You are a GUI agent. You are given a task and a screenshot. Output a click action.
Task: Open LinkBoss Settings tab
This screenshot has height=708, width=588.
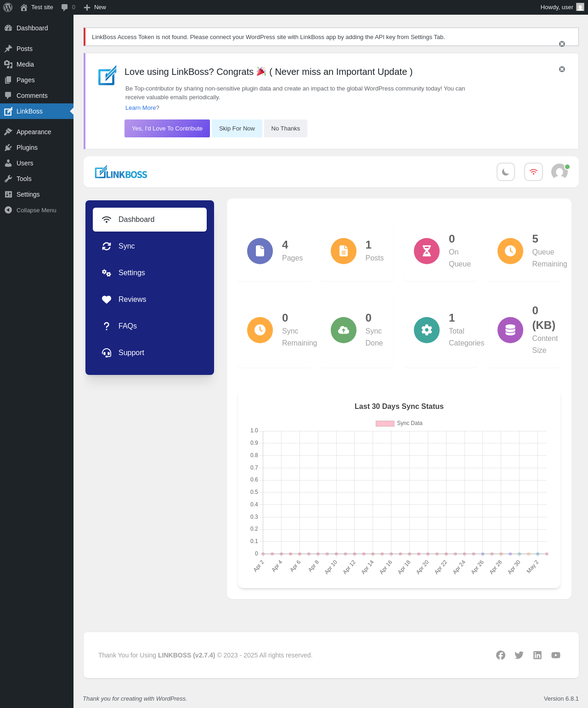pyautogui.click(x=150, y=273)
